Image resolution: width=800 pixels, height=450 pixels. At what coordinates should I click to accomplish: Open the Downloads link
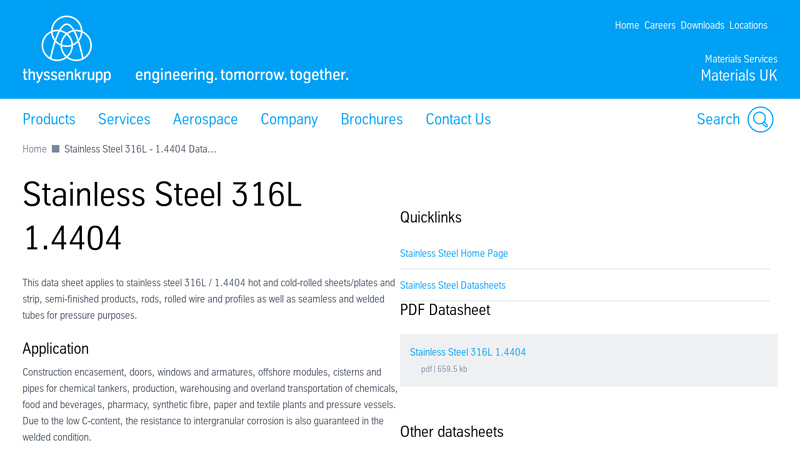pos(702,26)
